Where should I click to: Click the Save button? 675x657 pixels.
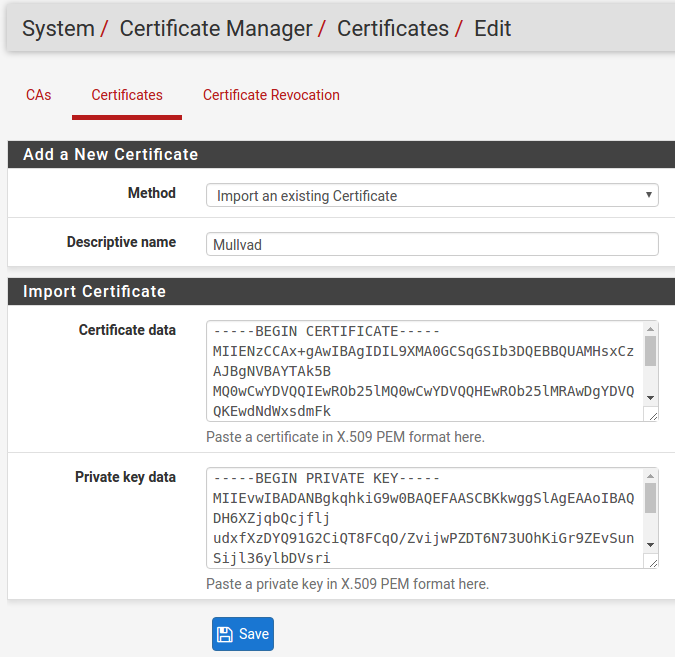(243, 634)
